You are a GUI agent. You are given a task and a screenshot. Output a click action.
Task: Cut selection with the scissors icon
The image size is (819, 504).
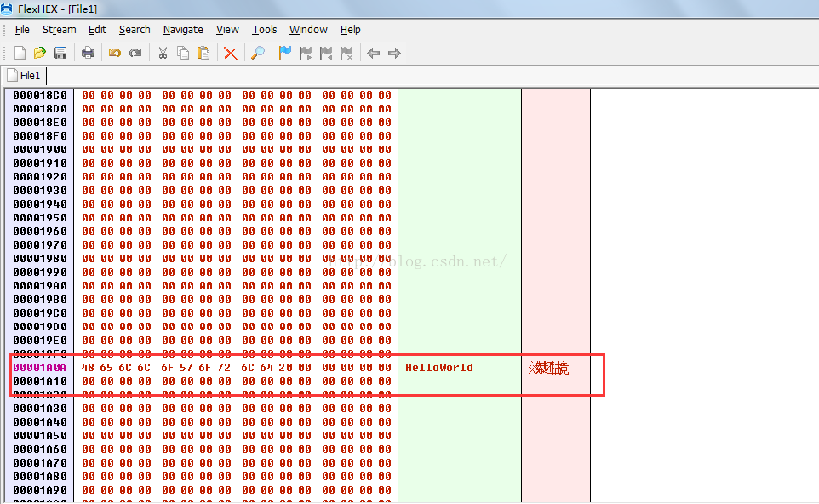coord(163,53)
